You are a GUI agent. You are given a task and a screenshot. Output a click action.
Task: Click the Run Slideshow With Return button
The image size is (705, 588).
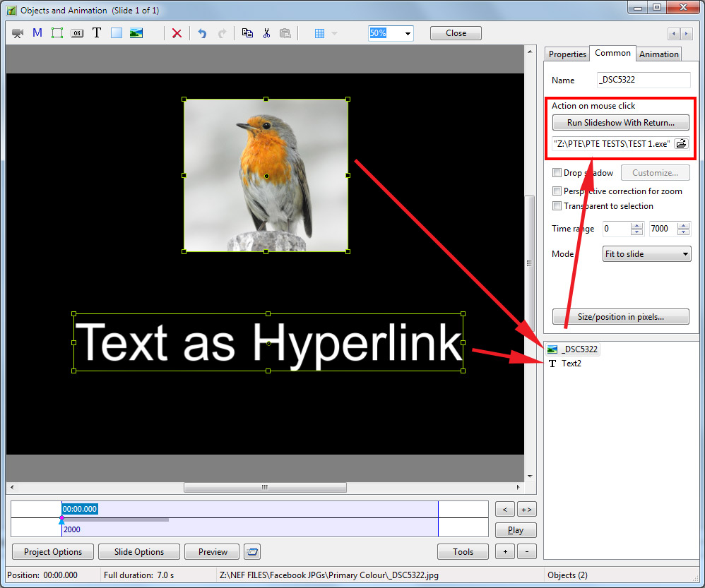point(620,122)
